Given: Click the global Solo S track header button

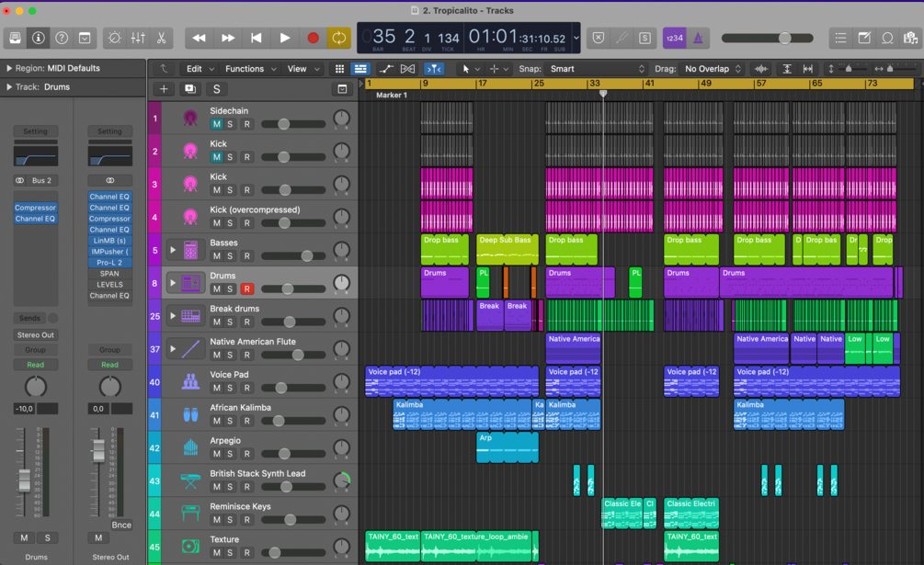Looking at the screenshot, I should pyautogui.click(x=216, y=89).
